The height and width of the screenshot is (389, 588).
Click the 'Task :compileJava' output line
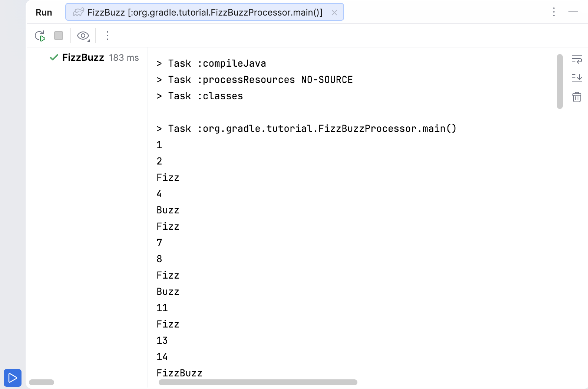pyautogui.click(x=211, y=63)
